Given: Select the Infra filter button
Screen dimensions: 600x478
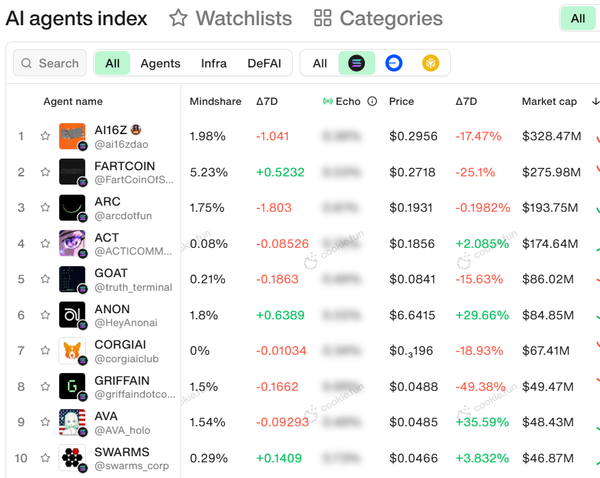Looking at the screenshot, I should pyautogui.click(x=214, y=63).
